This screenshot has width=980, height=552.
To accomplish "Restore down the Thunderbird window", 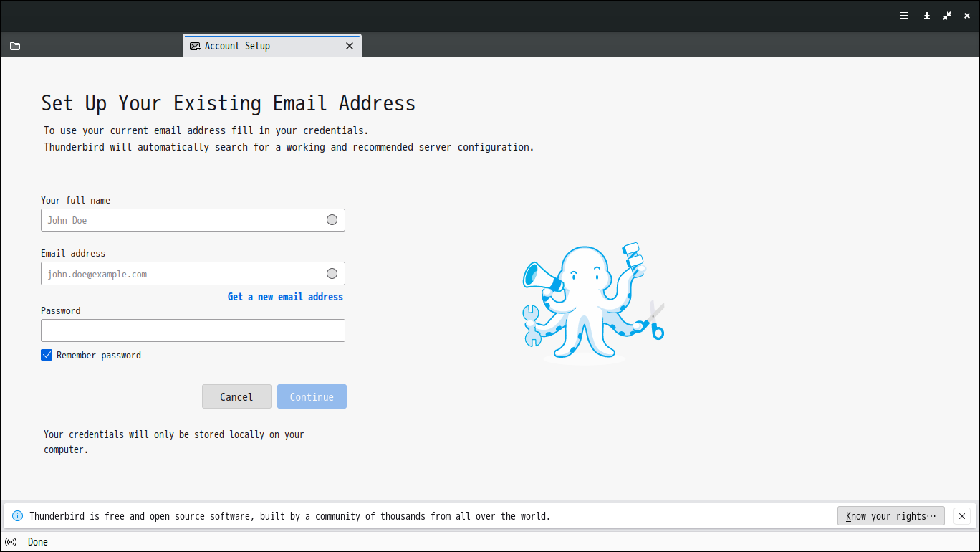I will 947,15.
